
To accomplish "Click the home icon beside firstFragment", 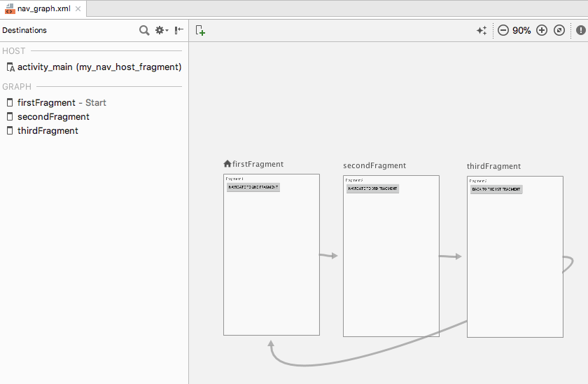I will click(x=227, y=164).
